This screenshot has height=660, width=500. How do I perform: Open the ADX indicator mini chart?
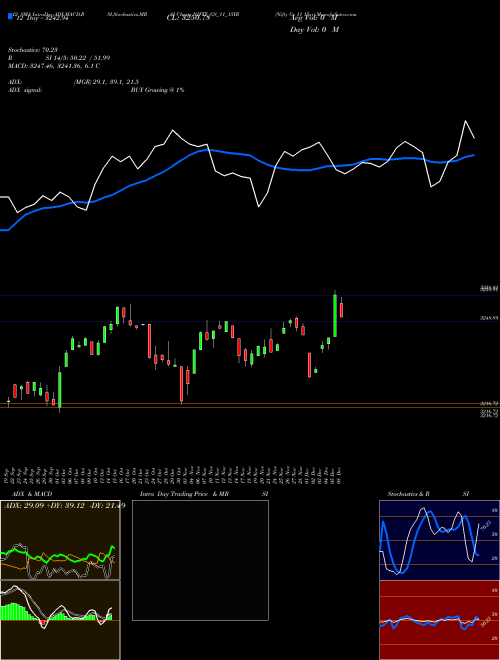[x=60, y=540]
